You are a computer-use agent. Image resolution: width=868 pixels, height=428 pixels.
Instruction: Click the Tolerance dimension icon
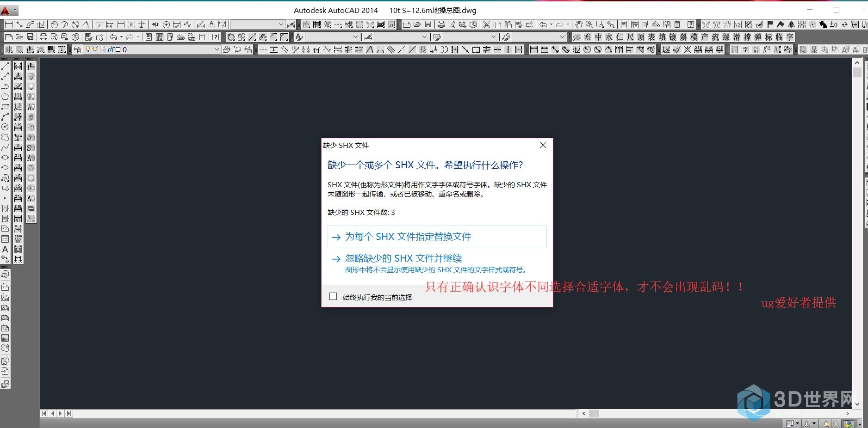(x=155, y=24)
